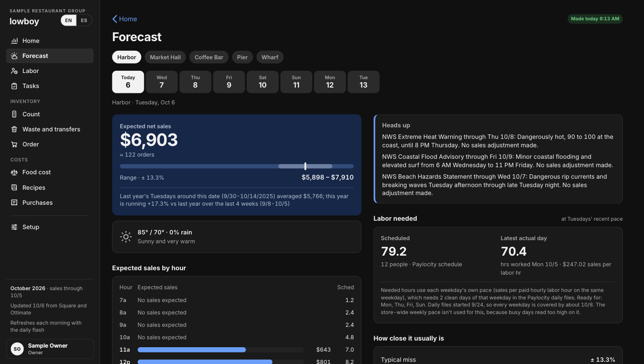Click the Order shopping cart icon

click(14, 144)
